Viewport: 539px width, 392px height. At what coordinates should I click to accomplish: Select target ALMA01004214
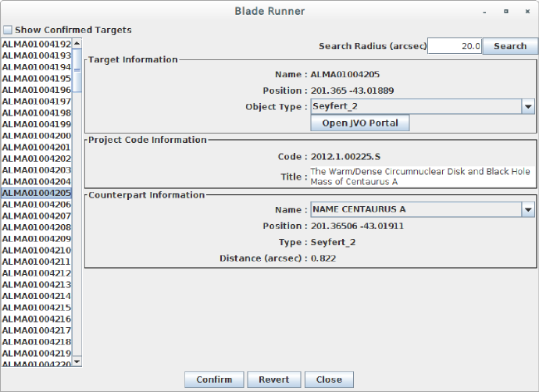(x=37, y=296)
